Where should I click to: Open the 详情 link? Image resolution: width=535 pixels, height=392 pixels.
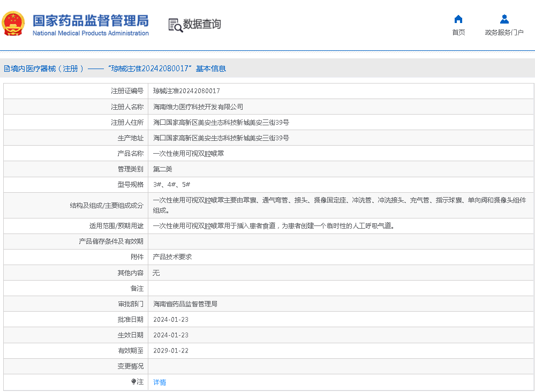point(160,382)
